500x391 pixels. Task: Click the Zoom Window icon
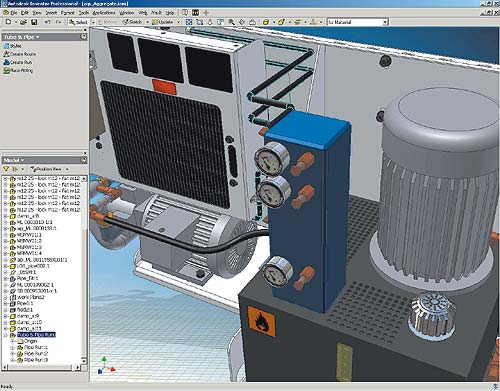click(200, 22)
